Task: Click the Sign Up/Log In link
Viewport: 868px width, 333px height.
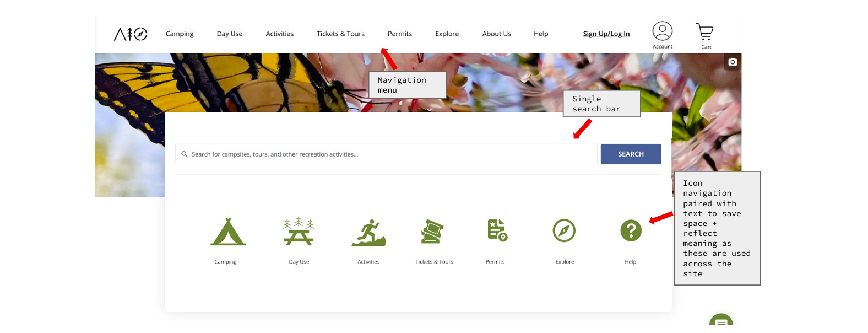Action: tap(606, 34)
